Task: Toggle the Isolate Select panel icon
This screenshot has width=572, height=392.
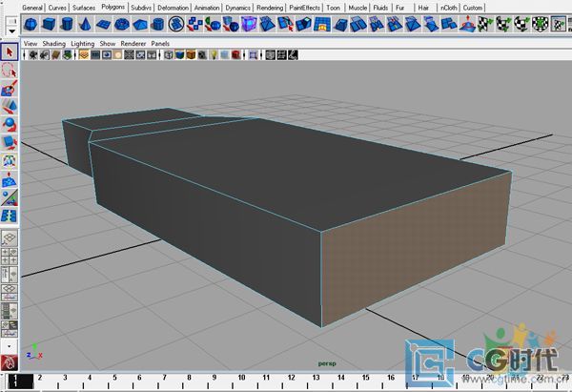Action: coord(254,55)
